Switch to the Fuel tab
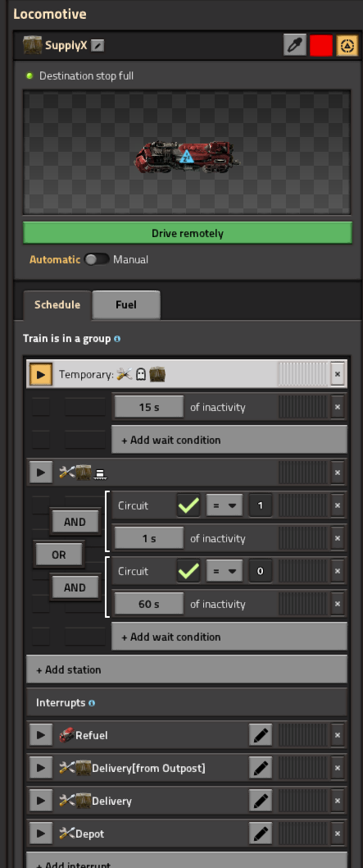This screenshot has width=363, height=868. coord(126,304)
